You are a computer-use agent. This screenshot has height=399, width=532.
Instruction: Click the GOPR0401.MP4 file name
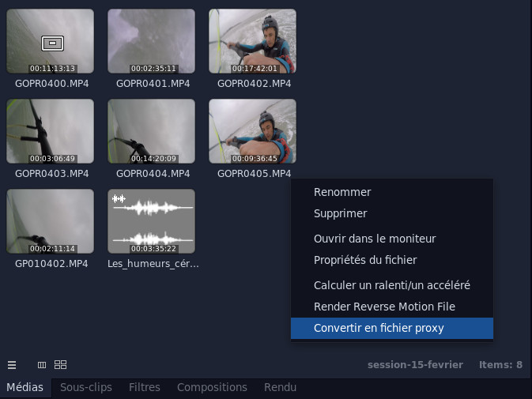click(x=153, y=84)
